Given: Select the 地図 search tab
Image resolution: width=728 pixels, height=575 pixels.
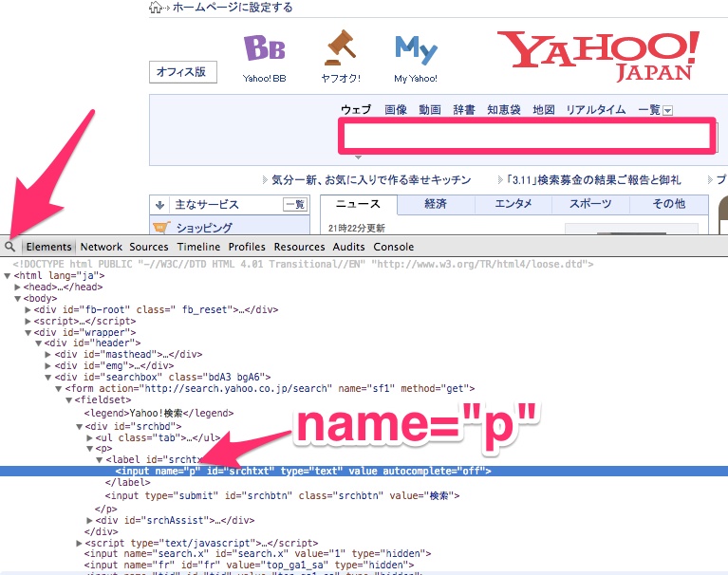Looking at the screenshot, I should [544, 109].
